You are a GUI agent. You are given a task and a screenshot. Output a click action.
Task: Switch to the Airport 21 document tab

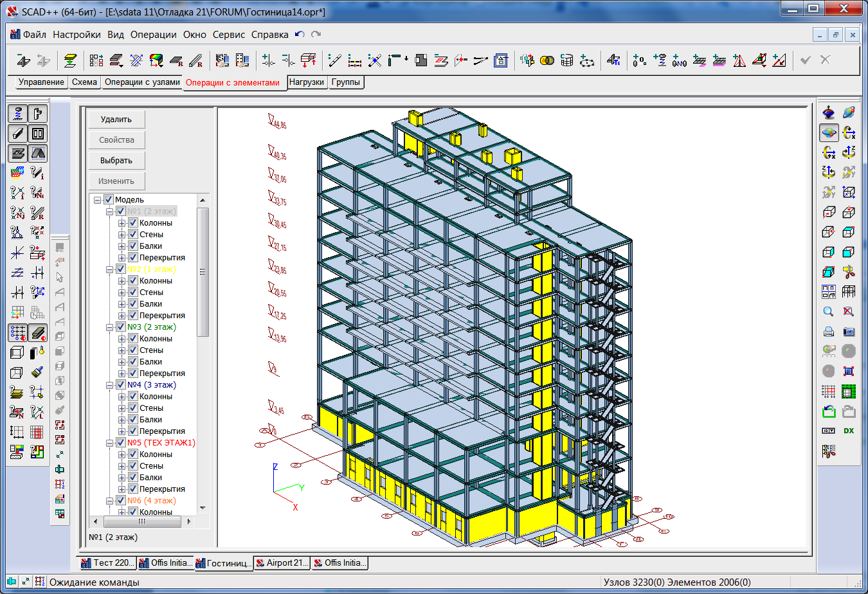coord(282,563)
